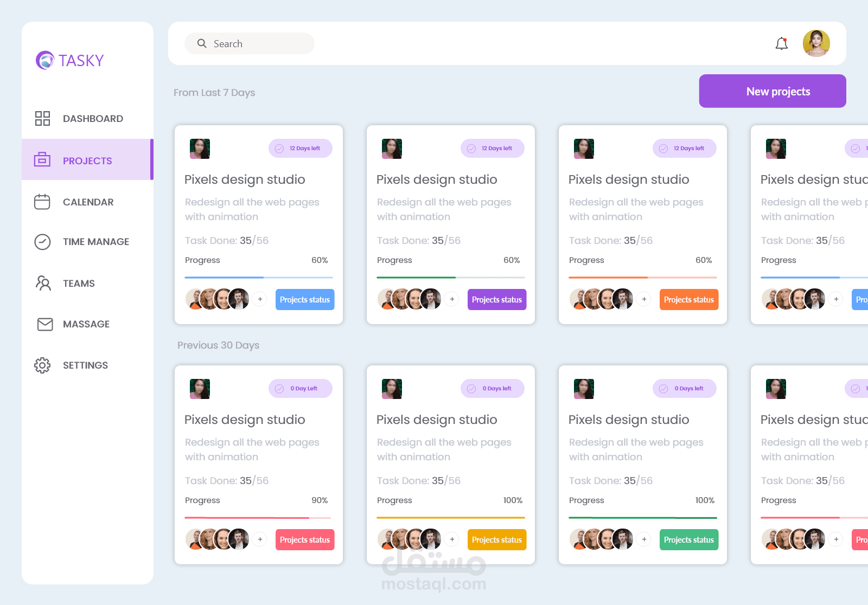Add member on green-status card plus icon
Image resolution: width=868 pixels, height=605 pixels.
(x=644, y=539)
